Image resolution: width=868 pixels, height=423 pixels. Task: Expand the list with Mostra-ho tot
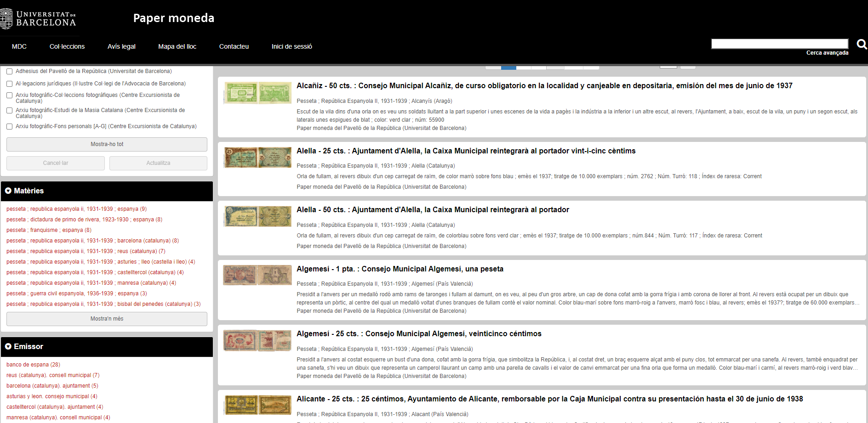pyautogui.click(x=107, y=144)
